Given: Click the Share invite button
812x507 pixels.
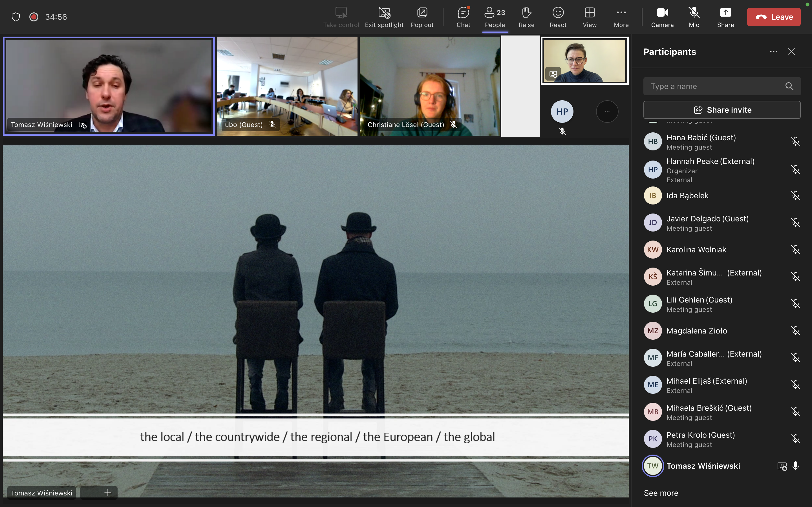Looking at the screenshot, I should click(x=722, y=110).
